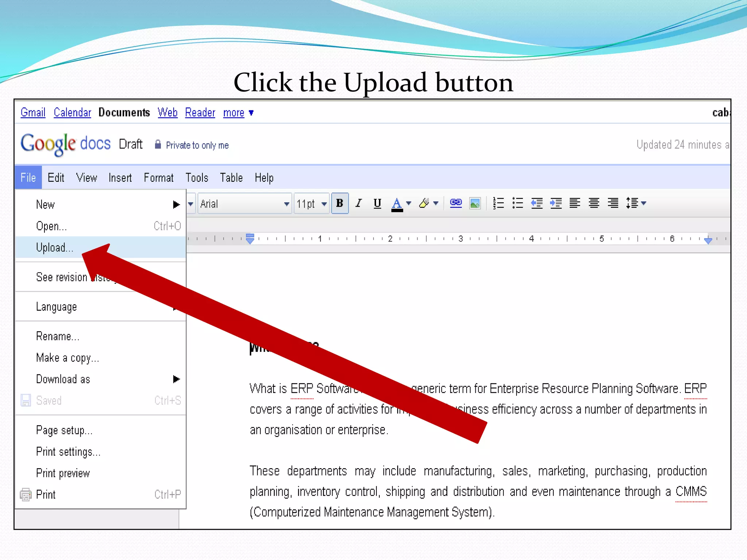Click the Updated 24 minutes ago text
Viewport: 747px width, 560px height.
pyautogui.click(x=683, y=145)
